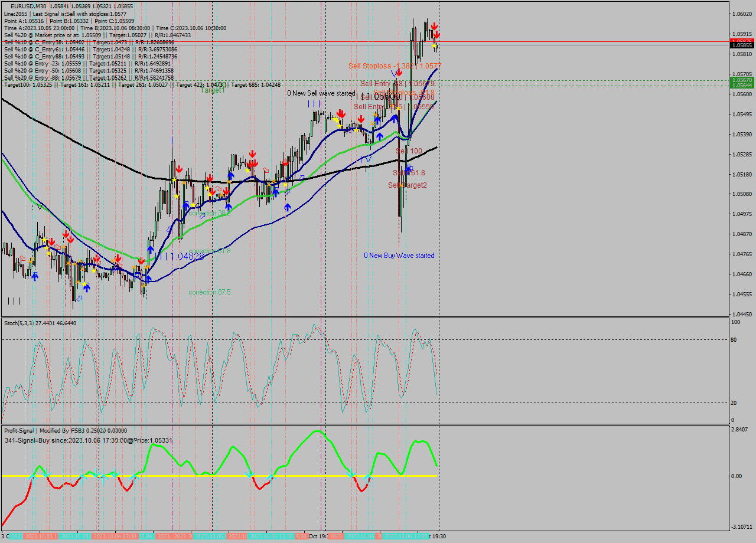Select the blue buy arrow below the Sell 100 label

click(x=409, y=168)
